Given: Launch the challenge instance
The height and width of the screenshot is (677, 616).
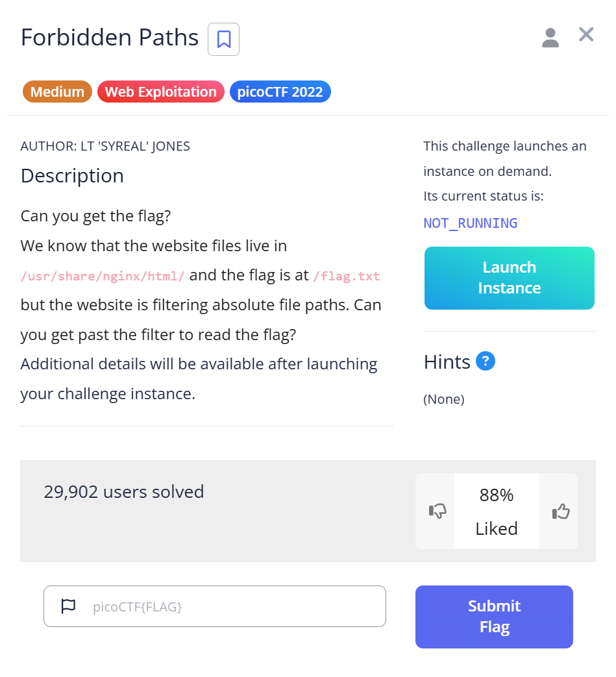Looking at the screenshot, I should tap(509, 278).
